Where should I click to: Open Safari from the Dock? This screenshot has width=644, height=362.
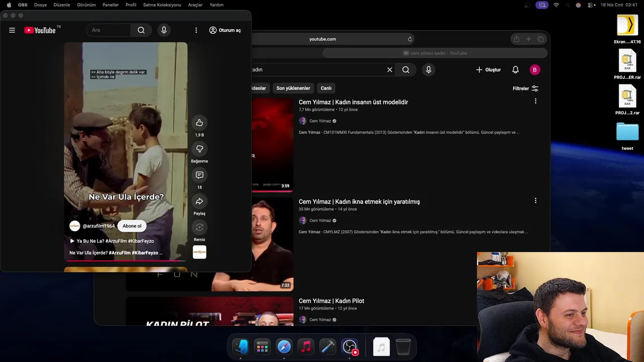(x=284, y=347)
